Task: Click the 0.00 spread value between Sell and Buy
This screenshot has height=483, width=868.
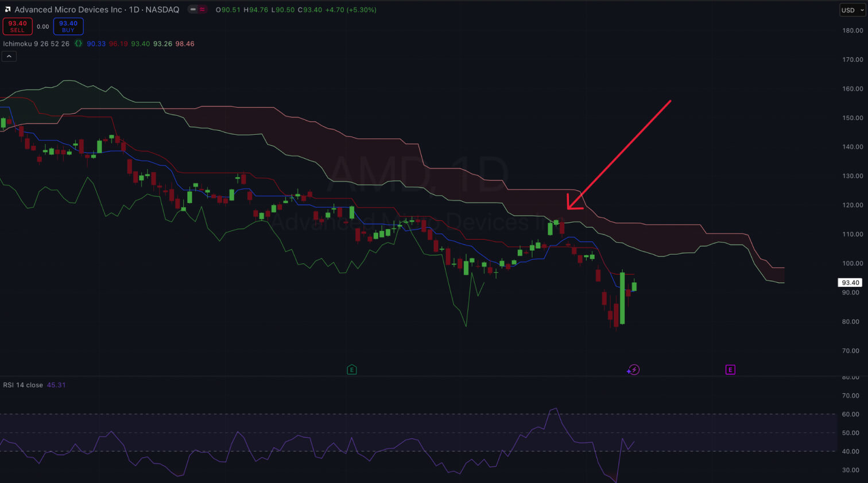Action: 43,26
